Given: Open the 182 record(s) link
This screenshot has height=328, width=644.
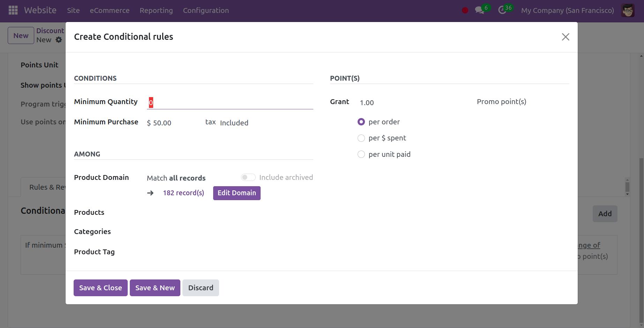Looking at the screenshot, I should pos(184,193).
